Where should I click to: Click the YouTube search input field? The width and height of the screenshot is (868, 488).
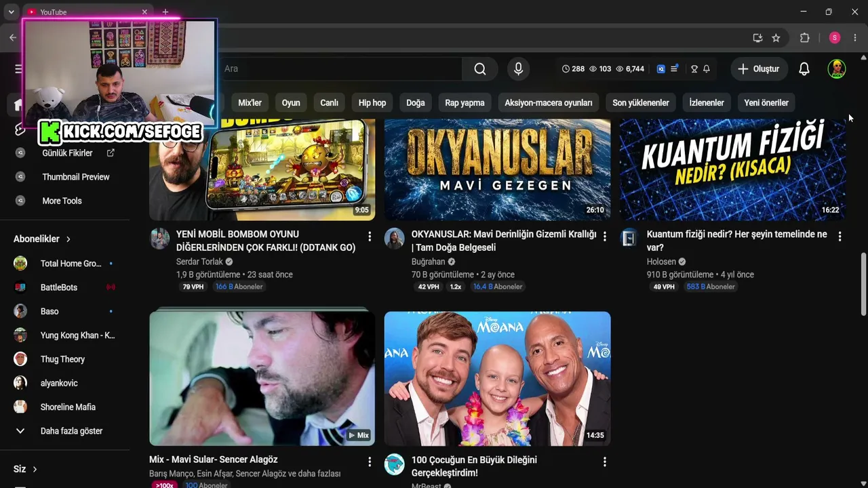[342, 68]
